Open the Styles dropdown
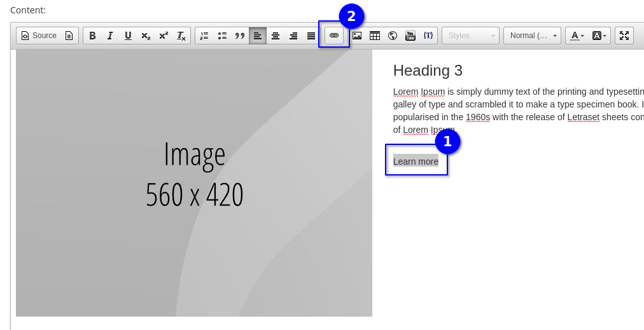Viewport: 644px width, 330px height. (x=470, y=36)
